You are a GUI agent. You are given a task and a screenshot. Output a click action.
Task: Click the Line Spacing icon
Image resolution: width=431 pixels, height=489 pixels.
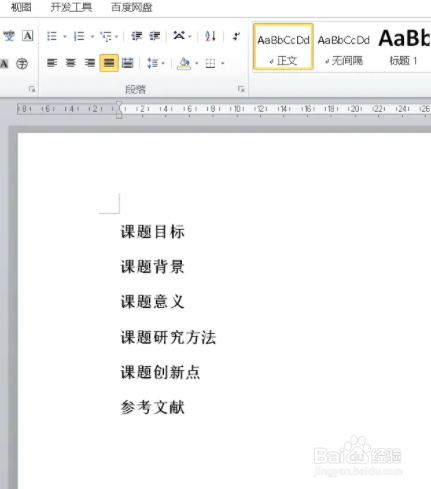pos(152,63)
